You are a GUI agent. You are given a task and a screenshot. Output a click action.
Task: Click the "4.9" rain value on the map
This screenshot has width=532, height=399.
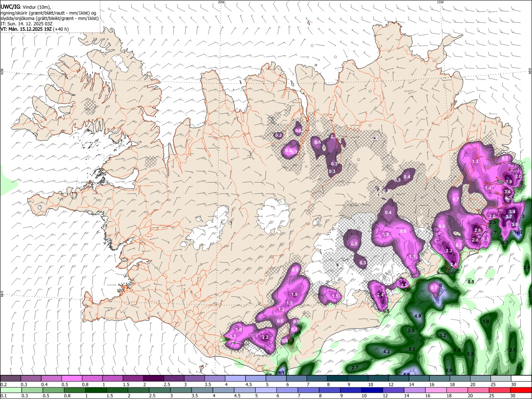click(418, 316)
